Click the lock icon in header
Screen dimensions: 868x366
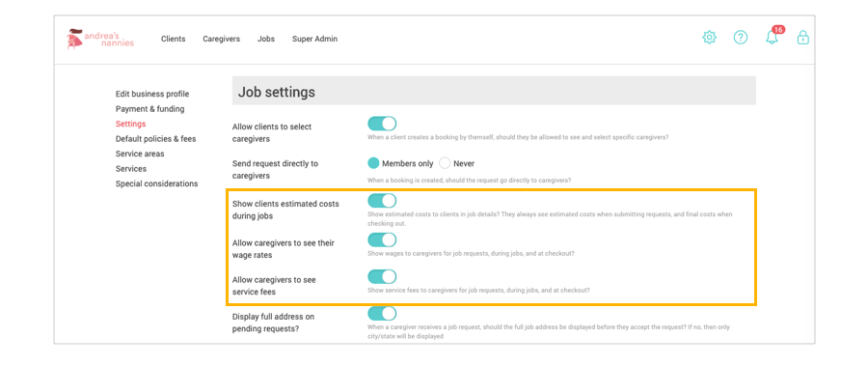[802, 38]
